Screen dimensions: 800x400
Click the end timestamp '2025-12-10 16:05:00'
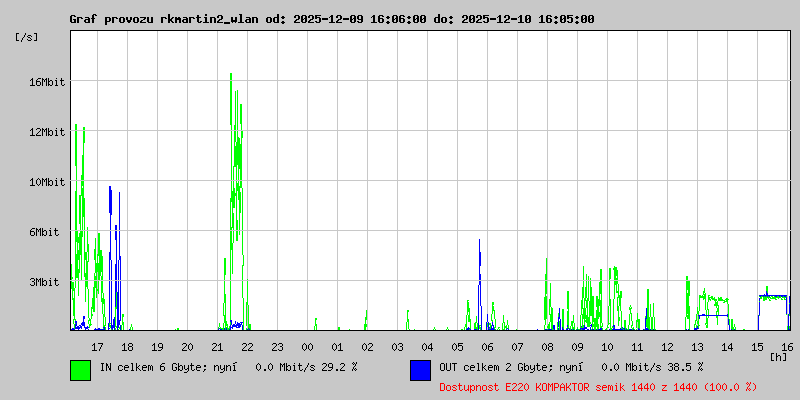pyautogui.click(x=528, y=19)
